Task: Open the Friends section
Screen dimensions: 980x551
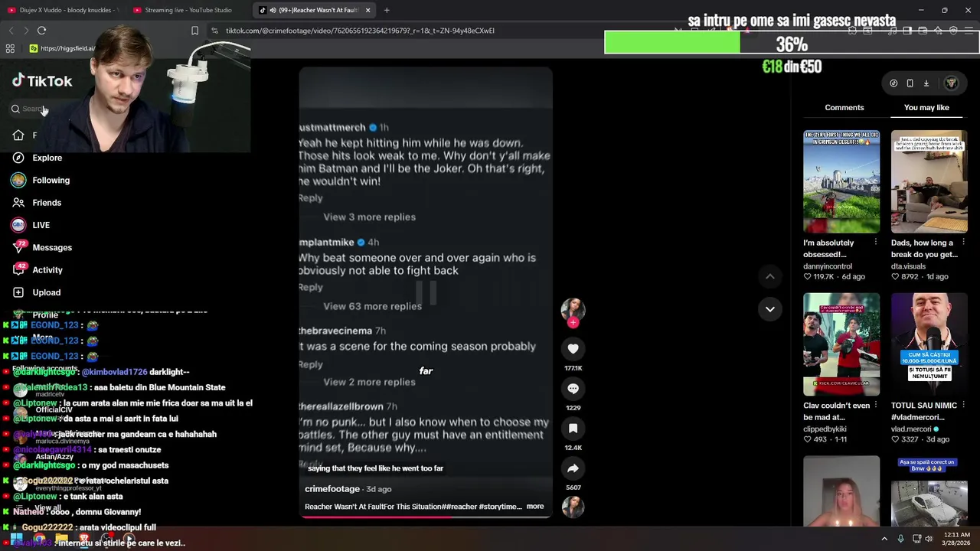Action: [37, 203]
